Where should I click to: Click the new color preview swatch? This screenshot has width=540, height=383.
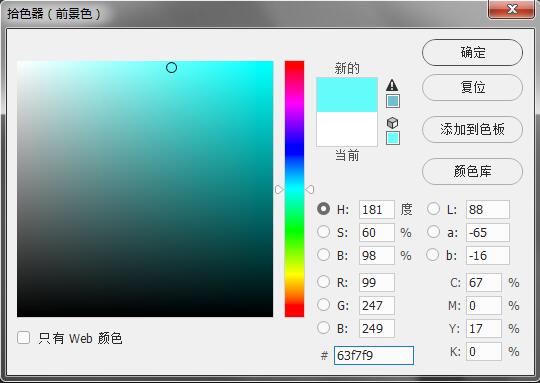point(347,95)
